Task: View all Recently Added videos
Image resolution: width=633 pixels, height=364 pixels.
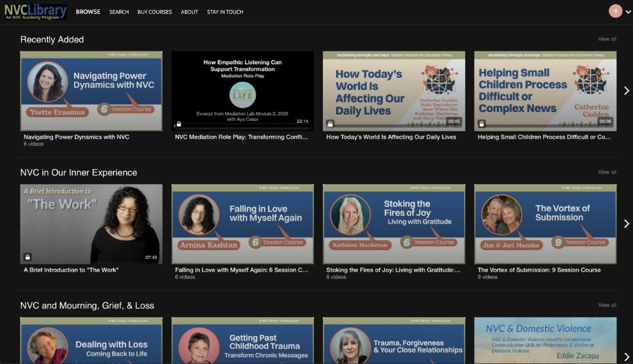Action: [x=607, y=39]
